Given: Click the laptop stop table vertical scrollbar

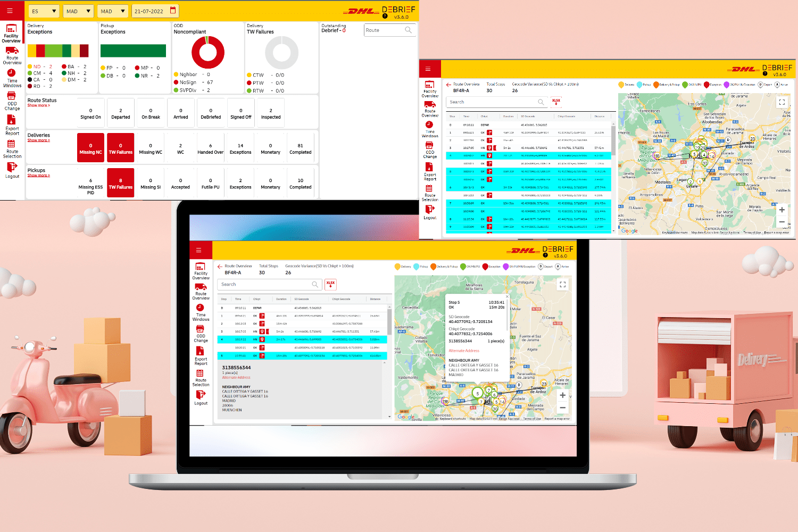Looking at the screenshot, I should [x=389, y=322].
